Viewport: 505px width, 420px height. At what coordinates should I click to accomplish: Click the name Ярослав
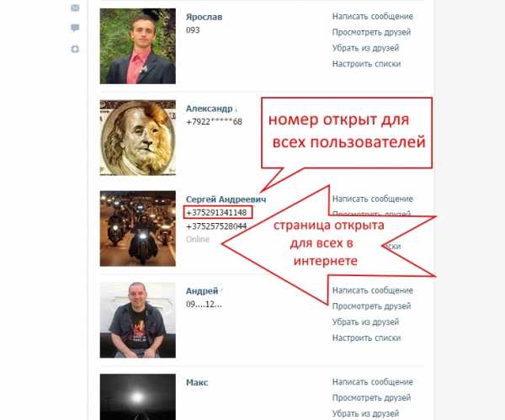coord(204,17)
